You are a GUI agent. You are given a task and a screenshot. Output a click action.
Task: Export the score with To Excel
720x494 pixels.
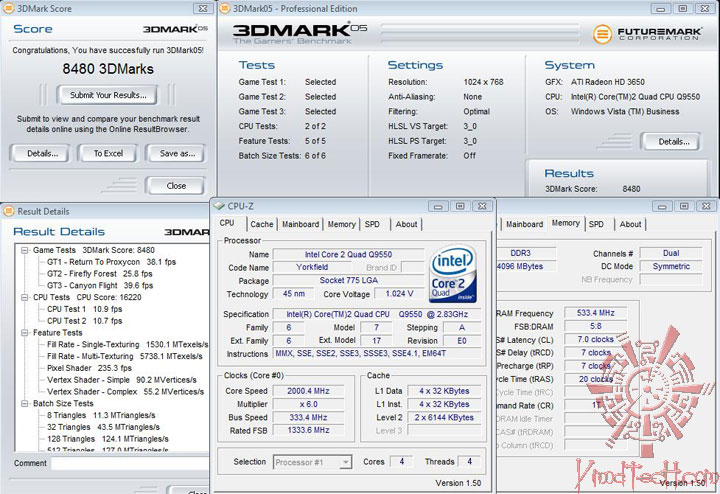(x=108, y=154)
